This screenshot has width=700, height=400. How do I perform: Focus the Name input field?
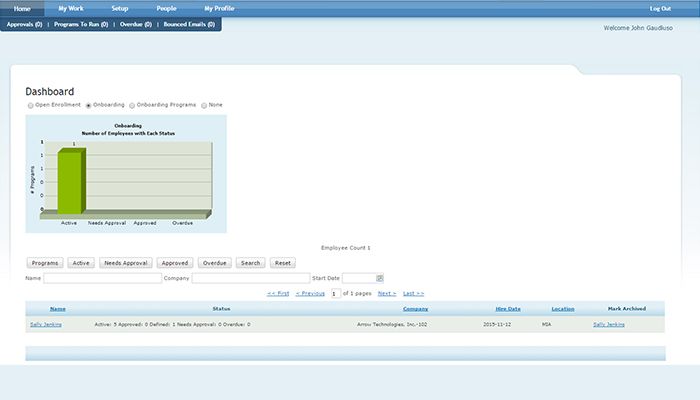(103, 278)
